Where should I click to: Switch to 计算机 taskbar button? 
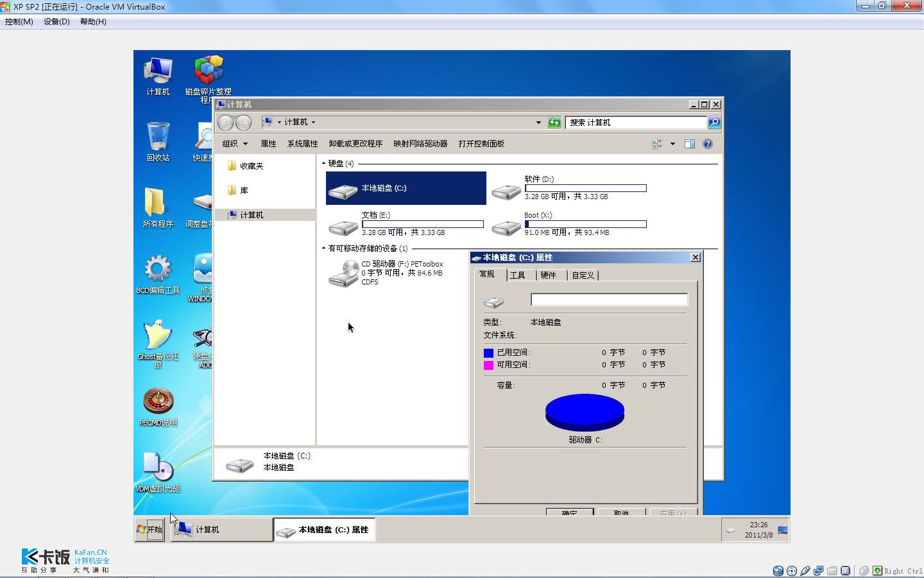[x=221, y=530]
